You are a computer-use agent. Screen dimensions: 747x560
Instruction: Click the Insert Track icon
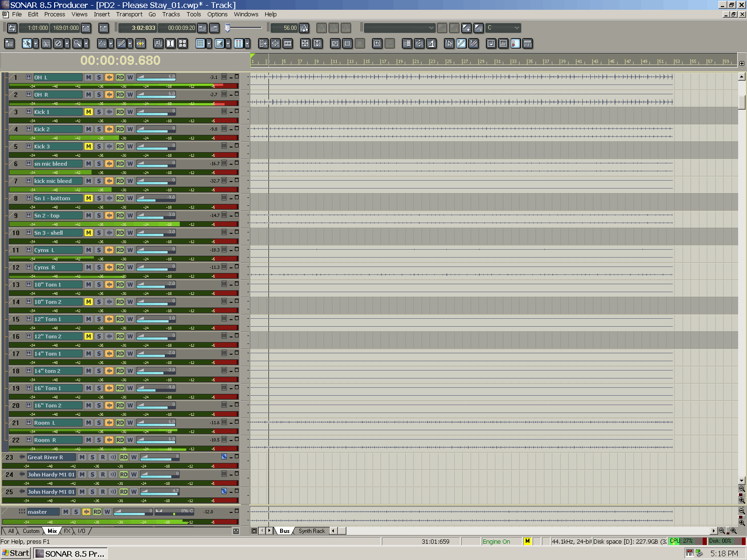pyautogui.click(x=9, y=43)
